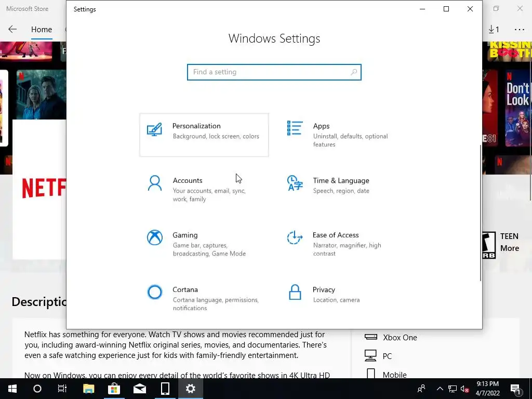Click the Don't Look Up poster thumbnail

[517, 109]
